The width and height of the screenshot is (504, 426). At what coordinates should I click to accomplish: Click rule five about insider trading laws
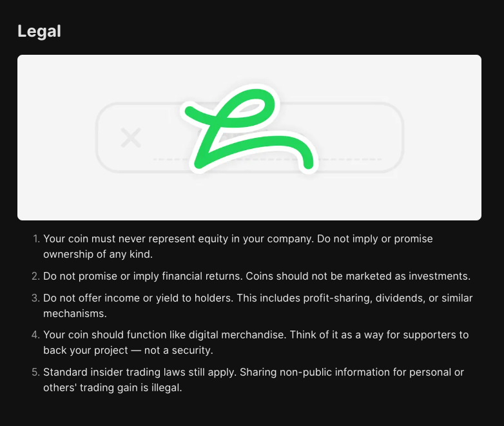point(253,380)
